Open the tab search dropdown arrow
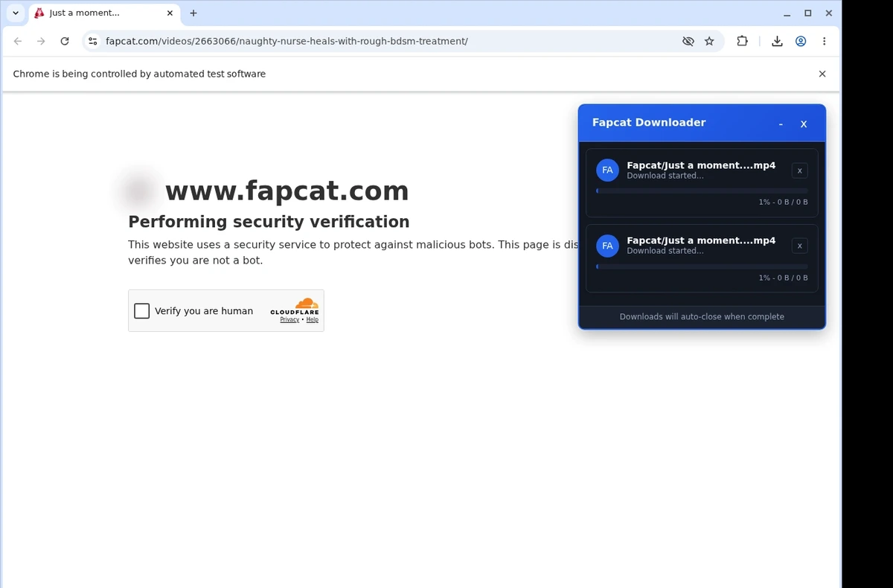Screen dimensions: 893x588 pyautogui.click(x=16, y=13)
